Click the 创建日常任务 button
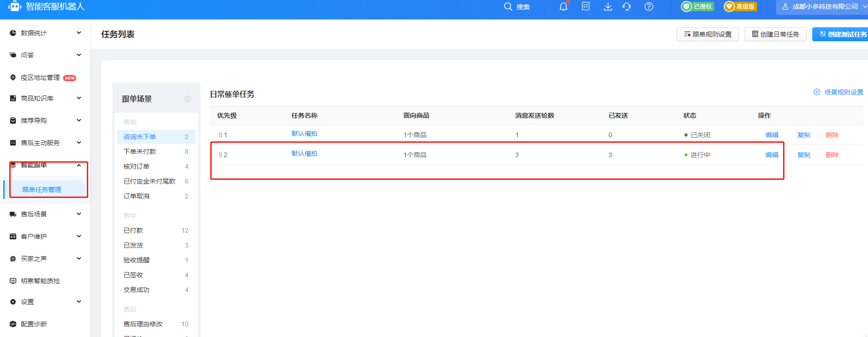The image size is (868, 337). click(x=776, y=34)
